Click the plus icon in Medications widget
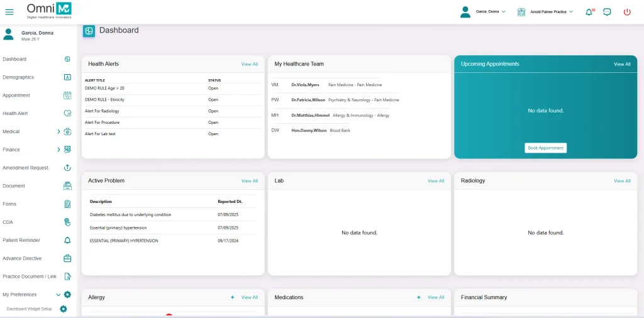This screenshot has width=644, height=318. point(418,297)
